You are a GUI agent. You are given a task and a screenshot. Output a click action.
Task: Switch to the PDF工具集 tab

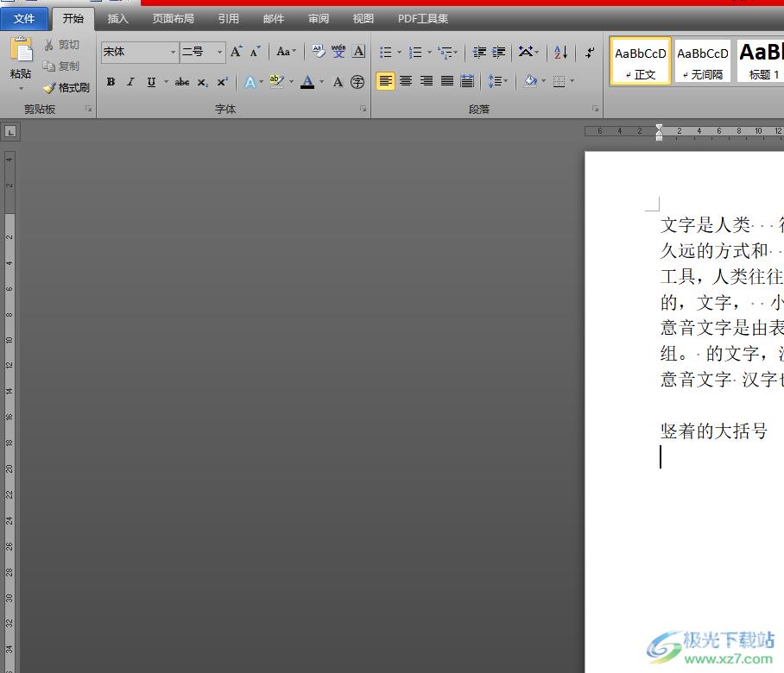tap(423, 19)
